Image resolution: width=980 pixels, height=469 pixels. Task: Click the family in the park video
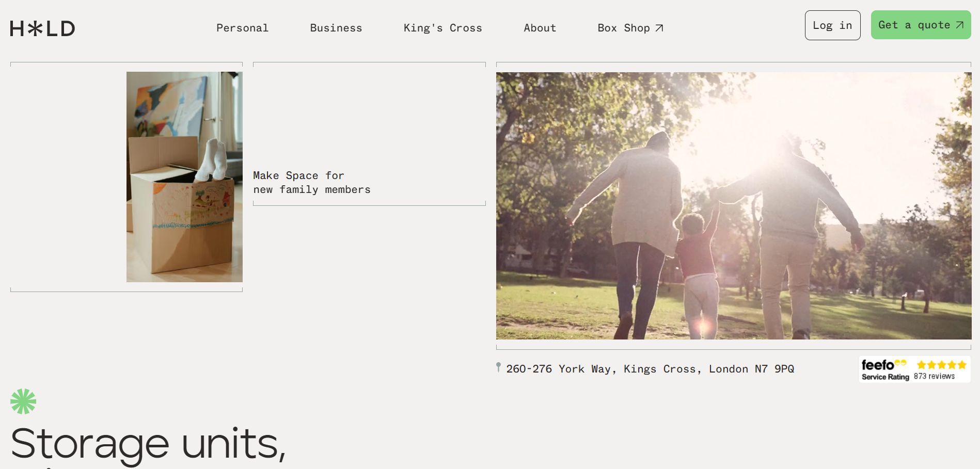(x=733, y=205)
